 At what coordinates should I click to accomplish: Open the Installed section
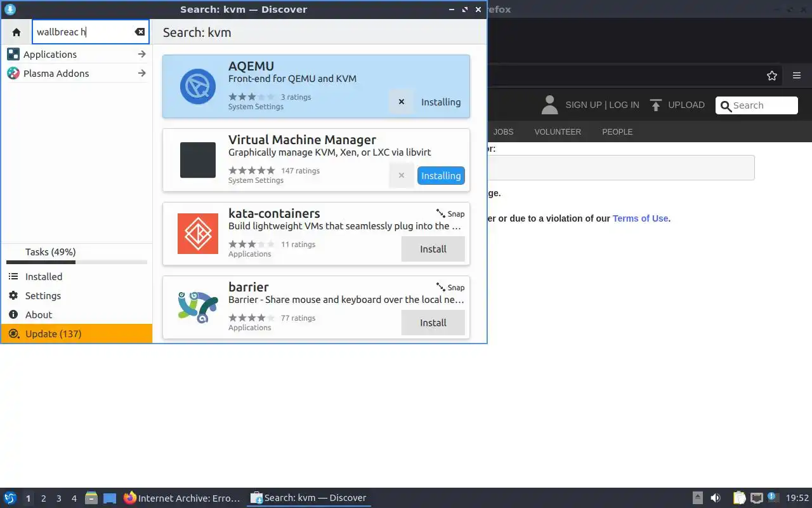click(x=77, y=277)
